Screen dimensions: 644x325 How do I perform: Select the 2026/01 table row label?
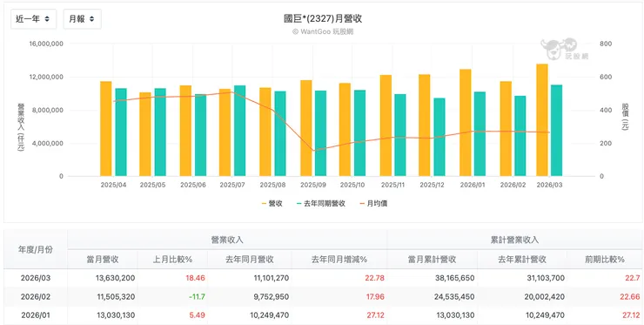pyautogui.click(x=36, y=315)
